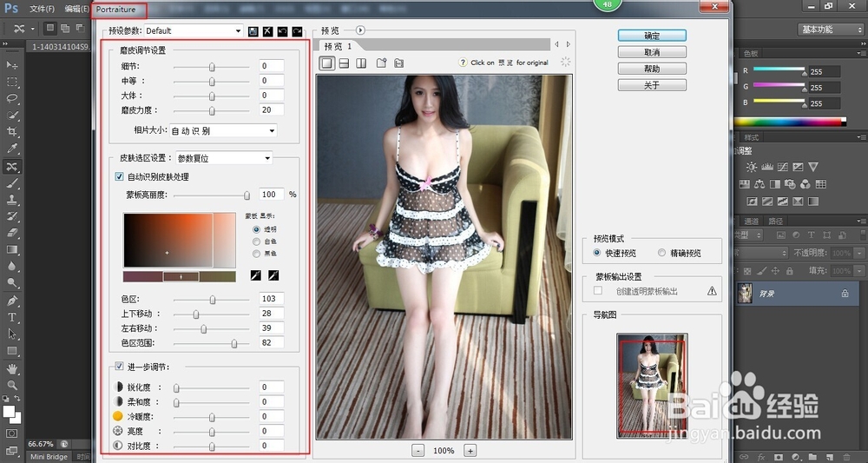This screenshot has height=463, width=868.
Task: Click the 磨皮力度 slider handle
Action: 212,111
